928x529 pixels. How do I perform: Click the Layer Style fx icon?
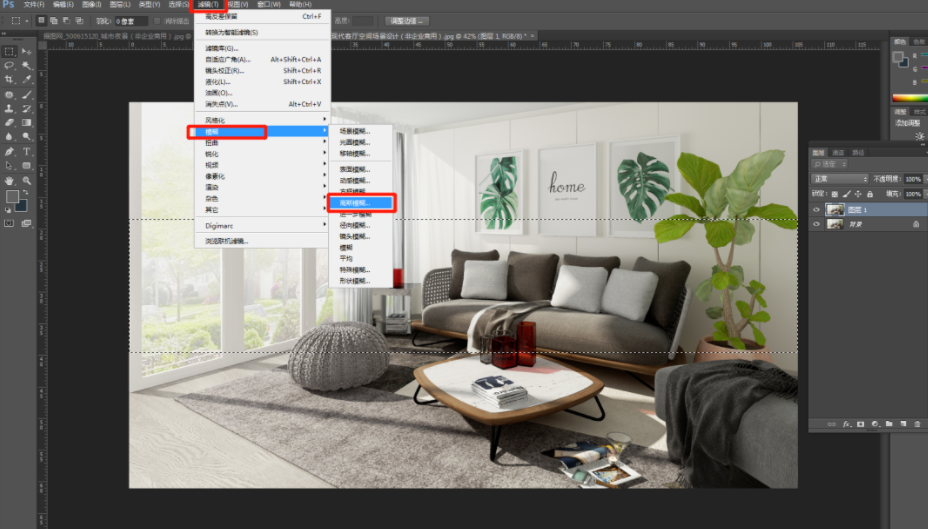846,424
